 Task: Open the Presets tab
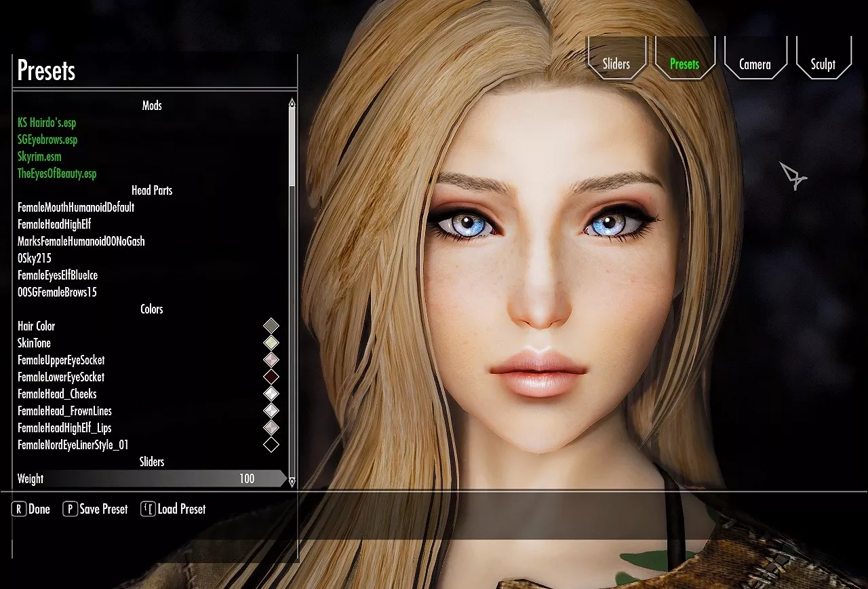[684, 59]
